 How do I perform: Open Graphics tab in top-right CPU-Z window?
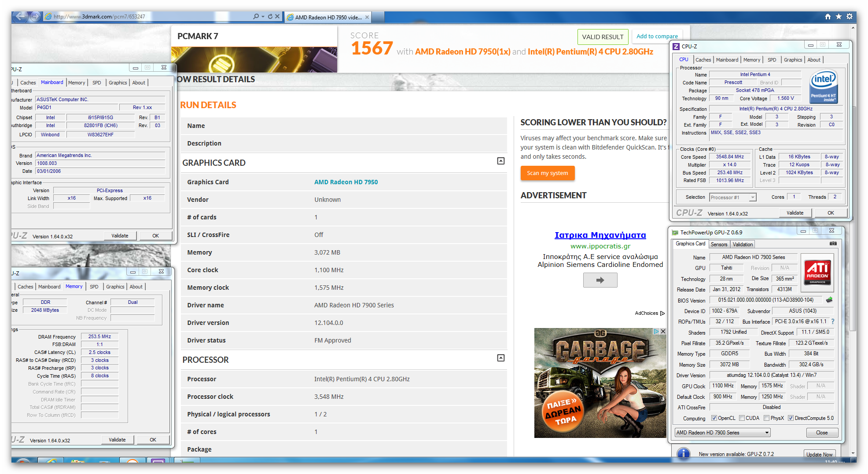793,60
